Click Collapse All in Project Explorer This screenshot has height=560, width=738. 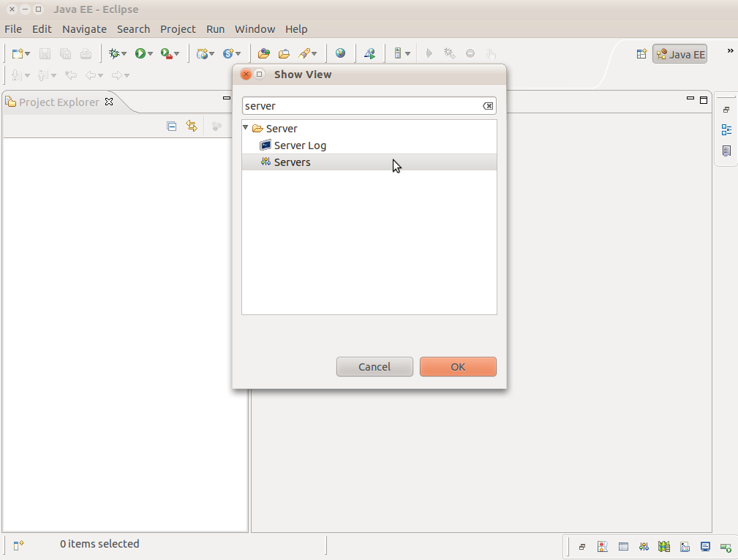click(172, 126)
